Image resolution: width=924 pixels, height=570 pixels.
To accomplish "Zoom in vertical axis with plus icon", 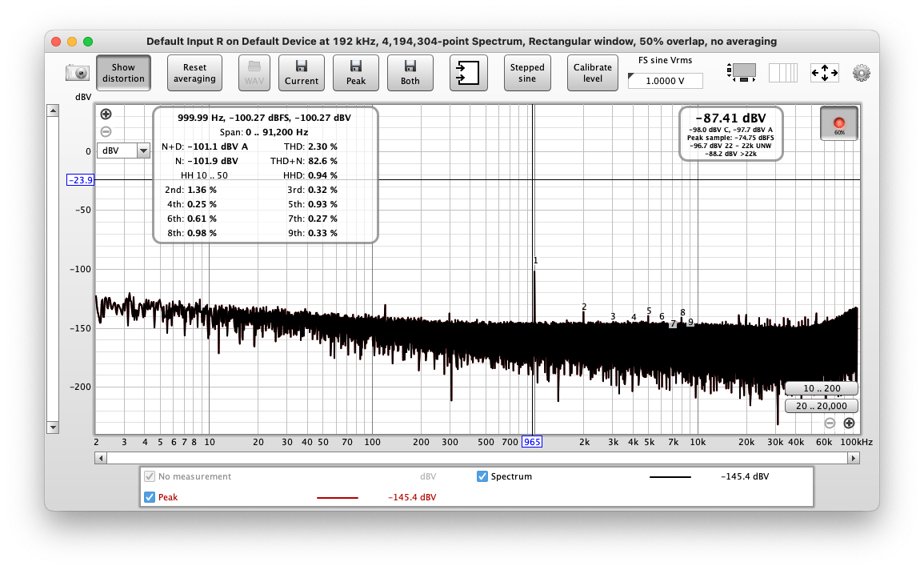I will [x=106, y=114].
